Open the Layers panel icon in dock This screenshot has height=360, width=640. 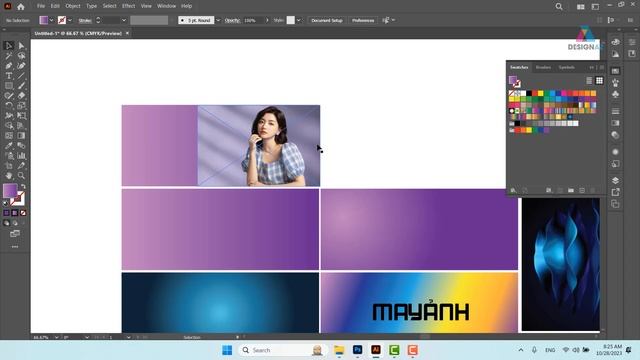click(616, 180)
